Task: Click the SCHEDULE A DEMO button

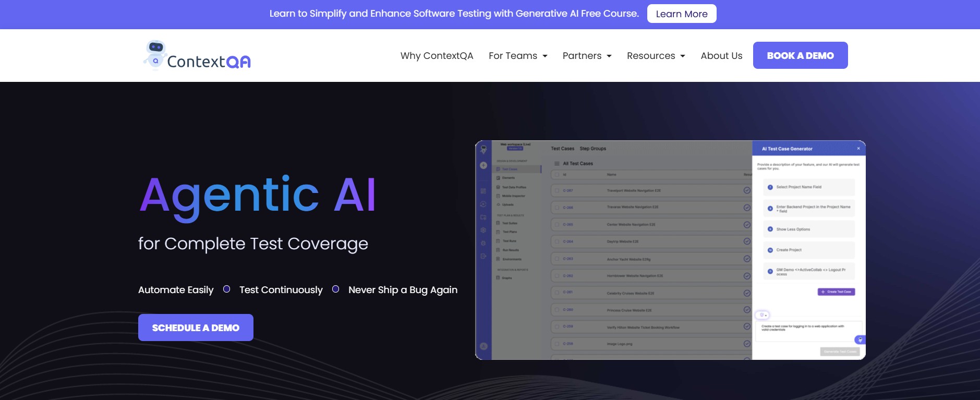Action: coord(196,328)
